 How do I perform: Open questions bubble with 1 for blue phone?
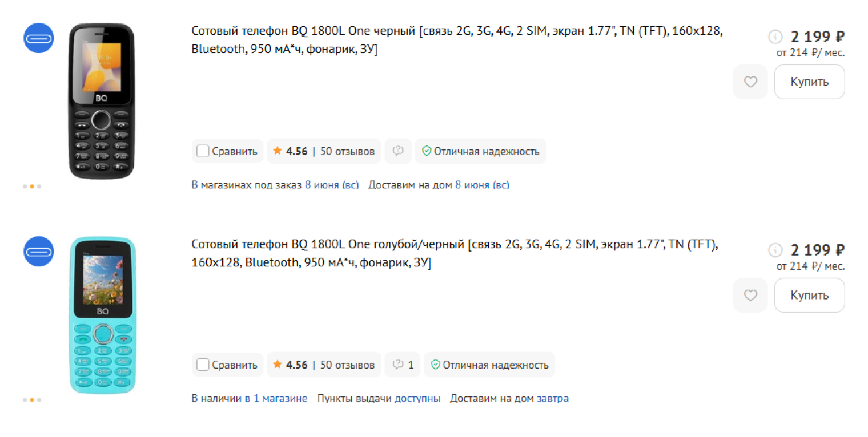tap(403, 365)
